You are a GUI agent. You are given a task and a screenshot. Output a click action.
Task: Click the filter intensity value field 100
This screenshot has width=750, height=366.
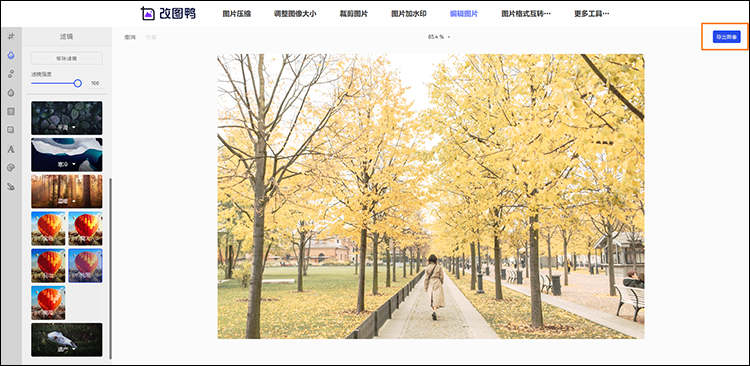[95, 83]
